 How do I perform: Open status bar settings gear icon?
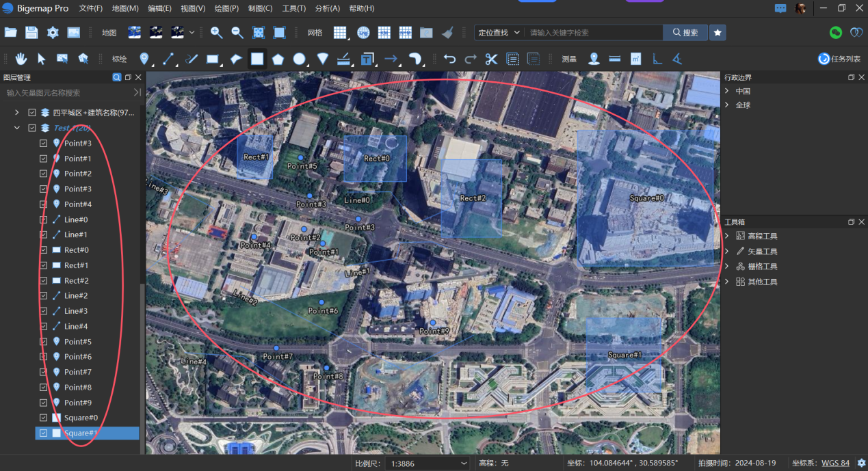tap(861, 463)
